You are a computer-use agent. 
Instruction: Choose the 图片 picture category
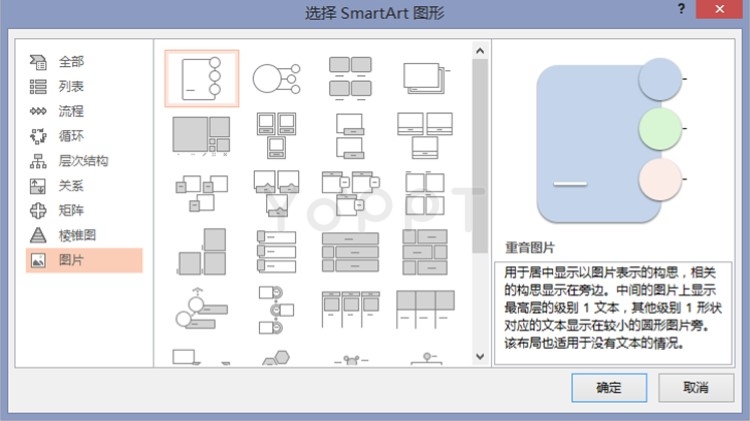(x=84, y=260)
